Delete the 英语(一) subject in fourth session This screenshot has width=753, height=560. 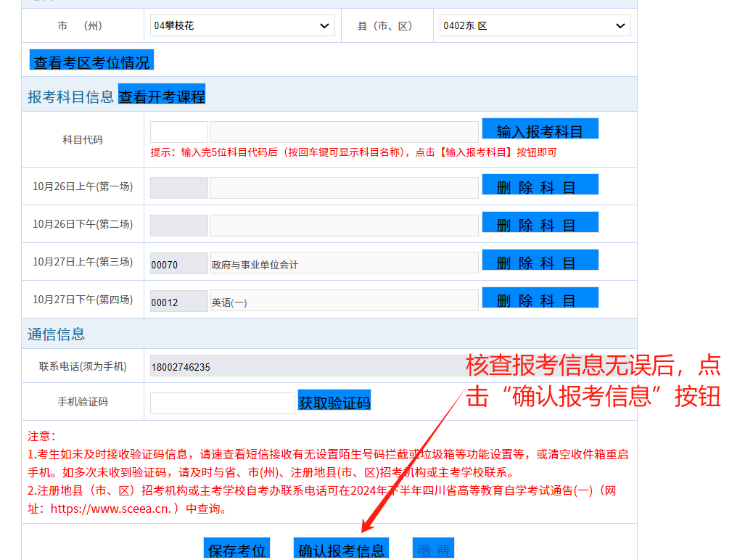tap(540, 299)
